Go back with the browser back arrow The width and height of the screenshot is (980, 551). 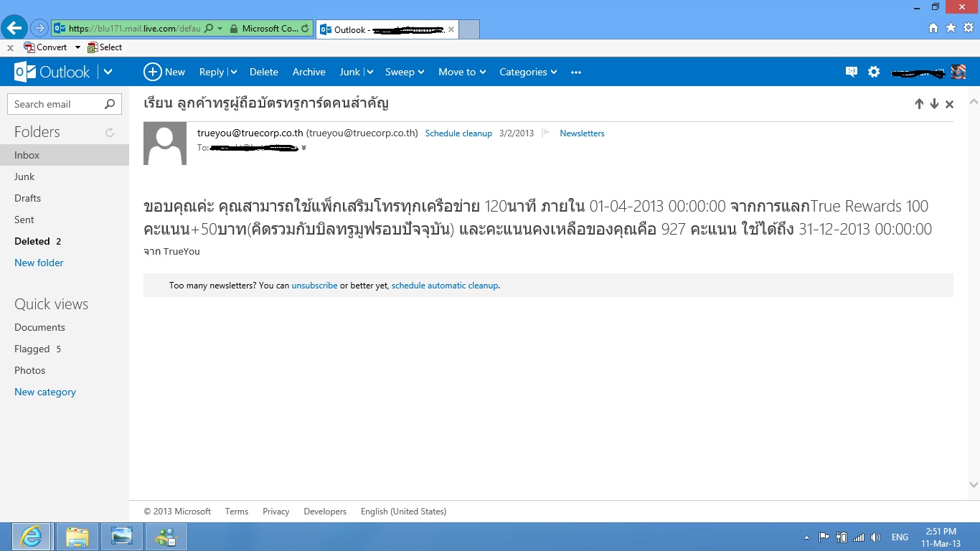tap(14, 28)
